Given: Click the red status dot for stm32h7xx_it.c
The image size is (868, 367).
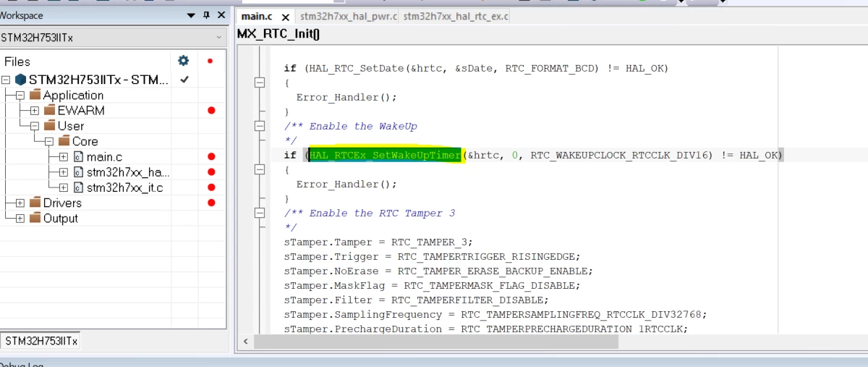Looking at the screenshot, I should coord(211,187).
